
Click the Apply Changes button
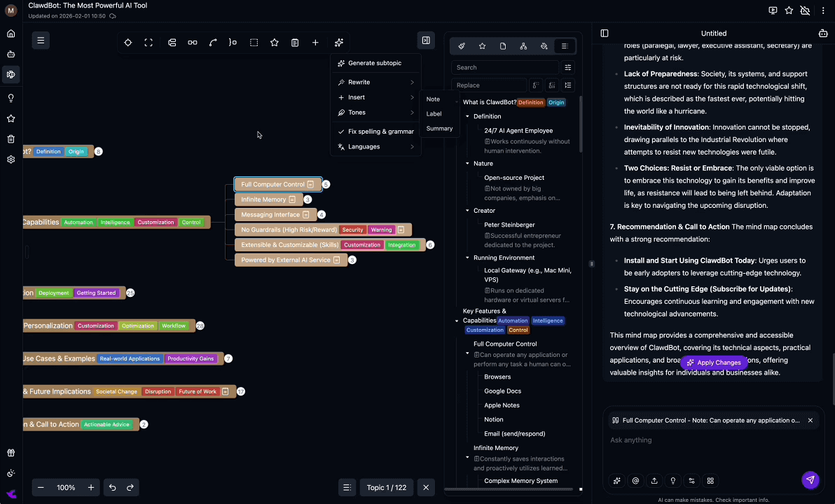pos(714,362)
